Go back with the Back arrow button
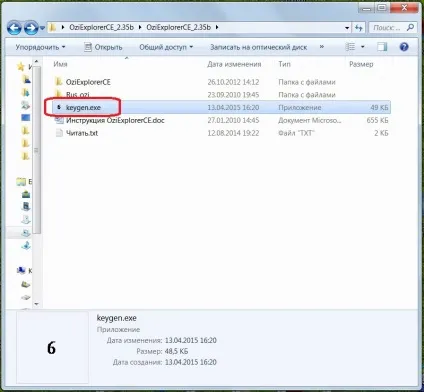The height and width of the screenshot is (392, 424). (x=14, y=28)
